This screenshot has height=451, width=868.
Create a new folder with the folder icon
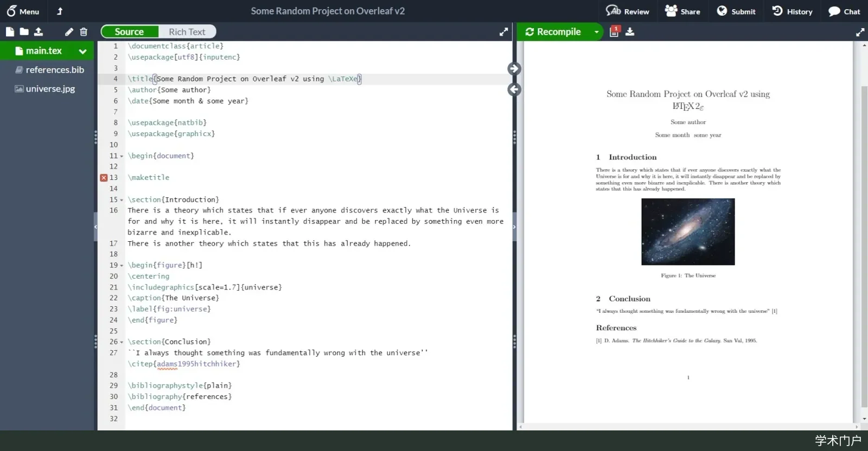tap(24, 31)
